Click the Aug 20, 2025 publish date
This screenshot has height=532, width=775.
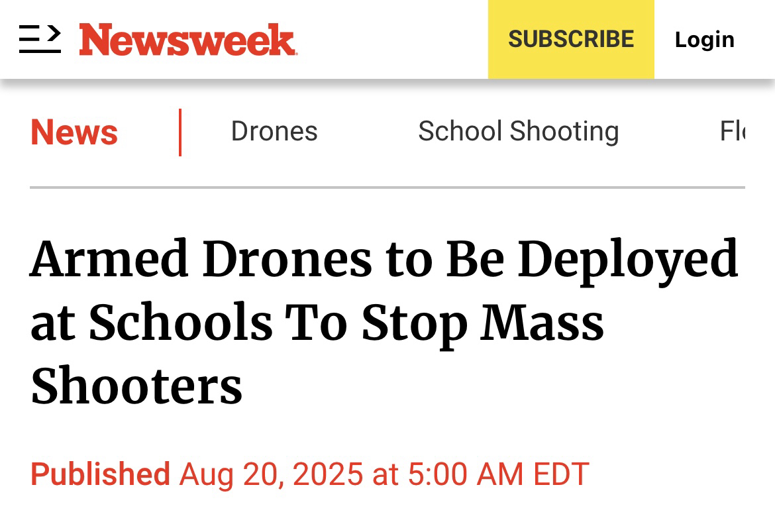[271, 474]
